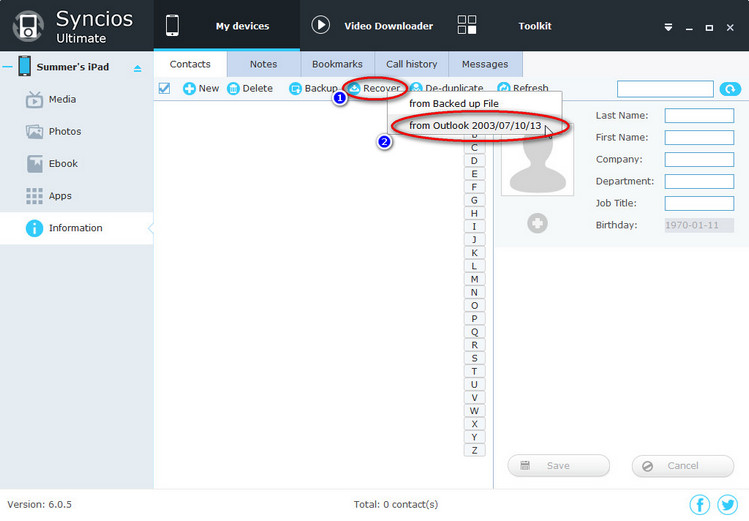Image resolution: width=749 pixels, height=521 pixels.
Task: Open the Video Downloader play icon
Action: pos(321,25)
